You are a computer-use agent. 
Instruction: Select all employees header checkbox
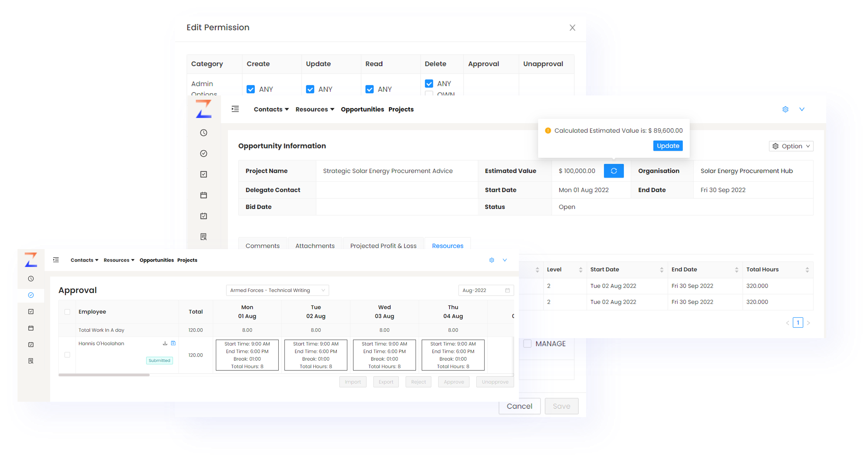coord(67,312)
